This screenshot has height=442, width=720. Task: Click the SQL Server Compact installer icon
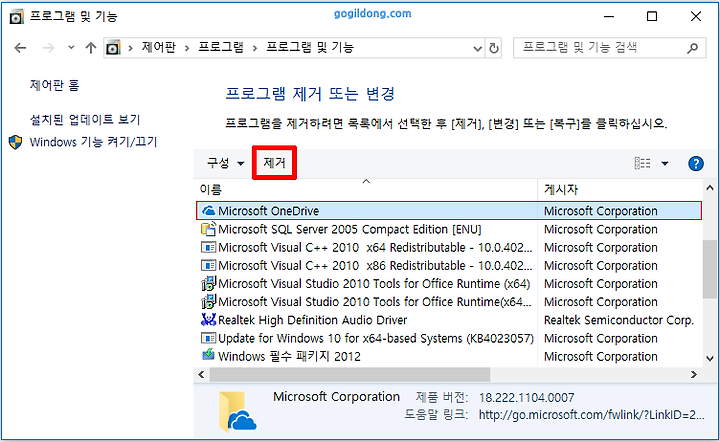[208, 228]
